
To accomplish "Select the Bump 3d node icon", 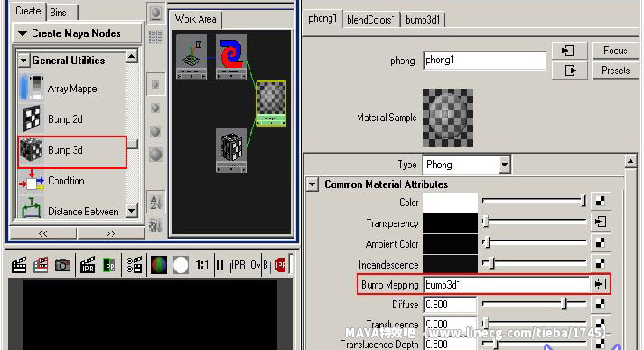I will (32, 149).
